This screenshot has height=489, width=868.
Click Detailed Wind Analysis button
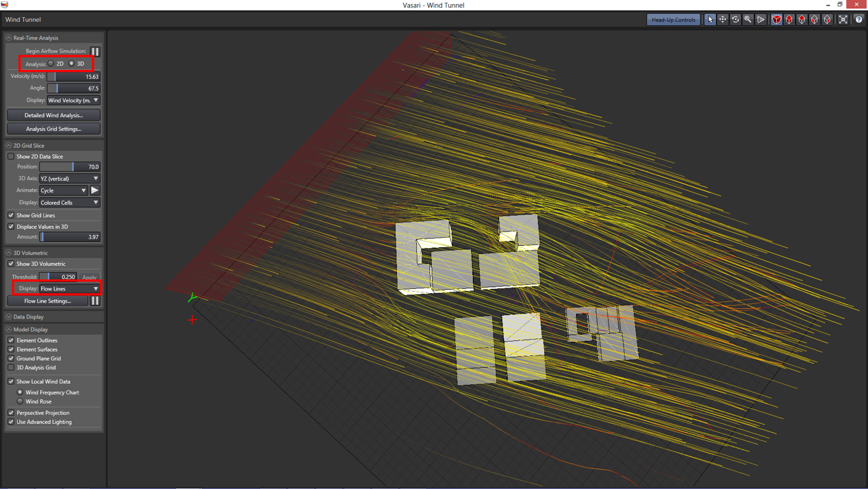coord(54,115)
